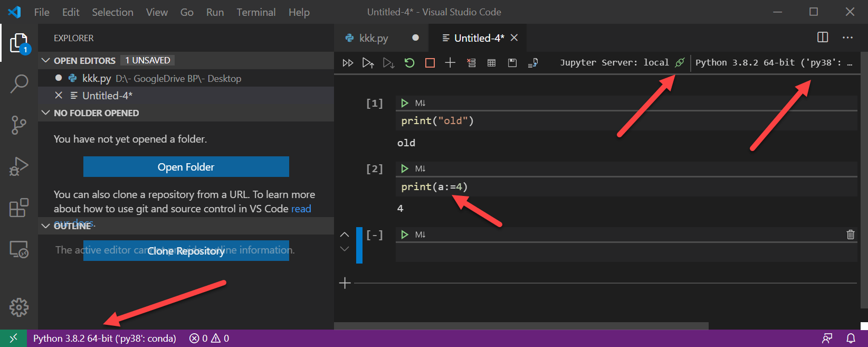Delete the selected cell via trash icon

[851, 235]
